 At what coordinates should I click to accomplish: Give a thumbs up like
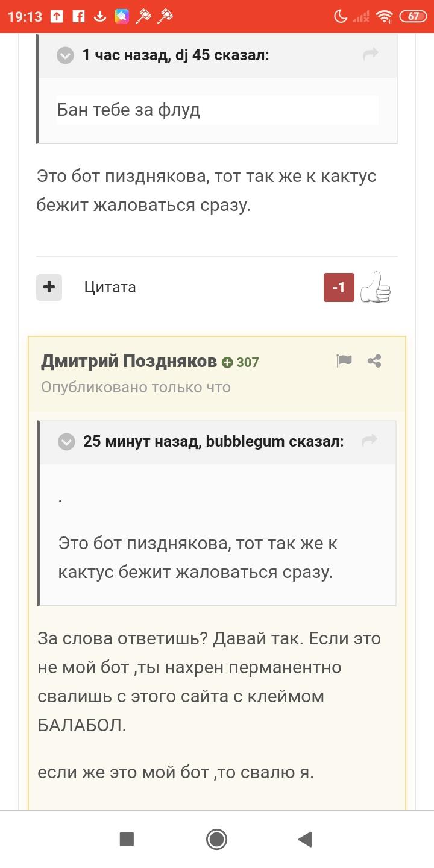pos(376,287)
